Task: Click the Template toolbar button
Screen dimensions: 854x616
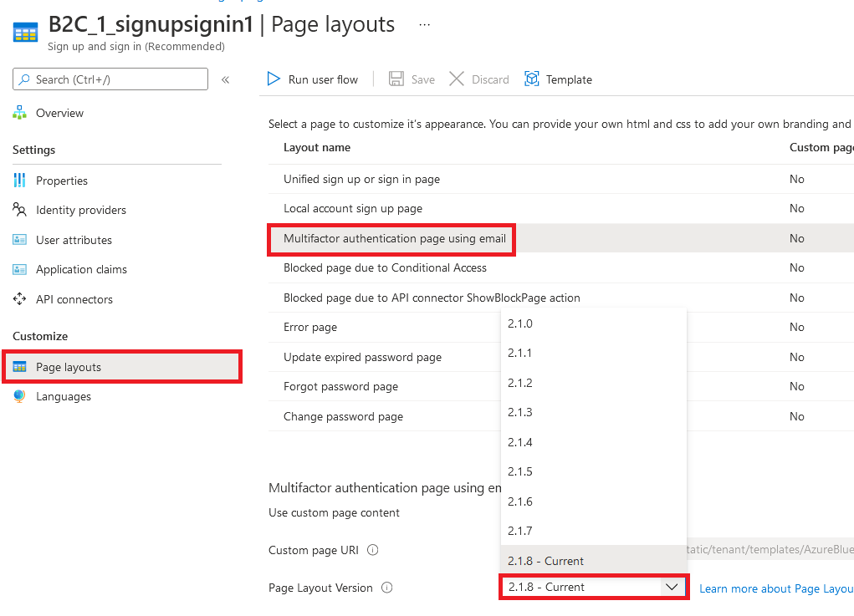Action: [558, 79]
